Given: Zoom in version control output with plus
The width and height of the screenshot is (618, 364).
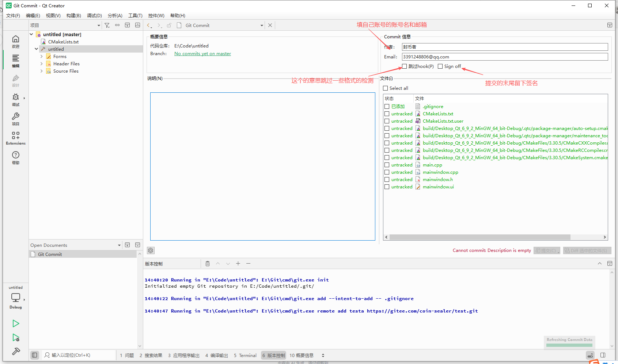Looking at the screenshot, I should tap(238, 264).
